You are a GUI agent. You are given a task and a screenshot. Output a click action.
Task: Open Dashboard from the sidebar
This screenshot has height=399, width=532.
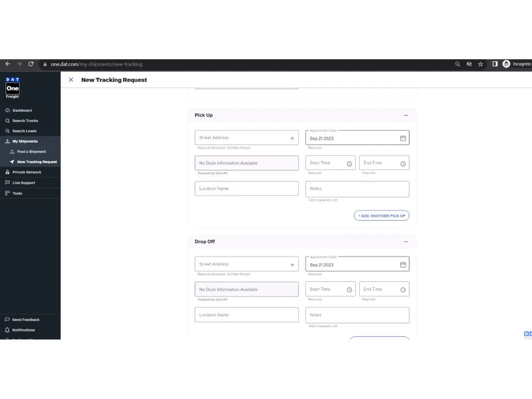pyautogui.click(x=22, y=110)
